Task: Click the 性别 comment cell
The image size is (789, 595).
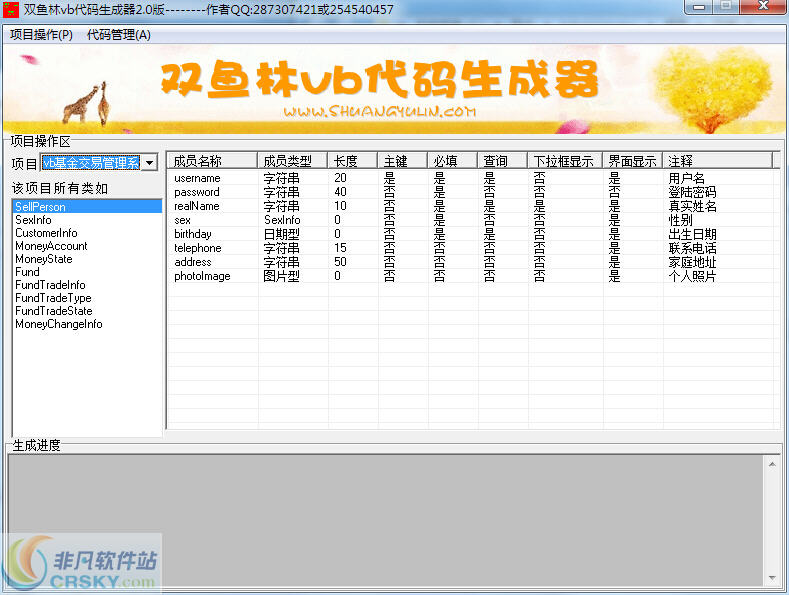Action: tap(680, 220)
